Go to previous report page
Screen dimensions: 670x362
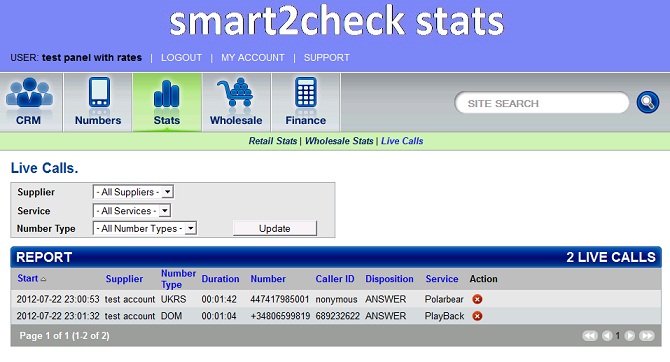tap(607, 336)
